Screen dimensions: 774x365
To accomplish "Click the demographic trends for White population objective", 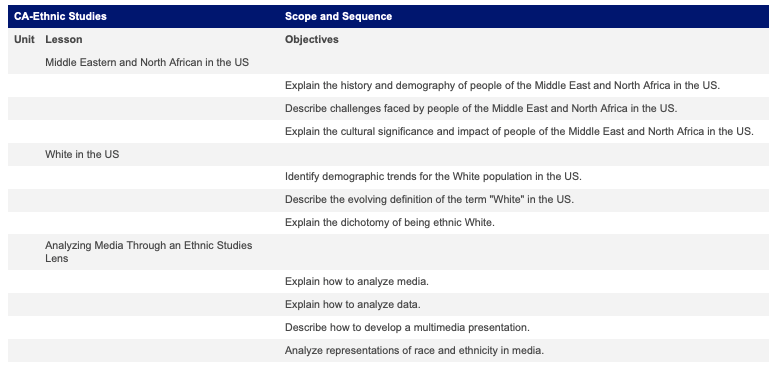I will 433,177.
